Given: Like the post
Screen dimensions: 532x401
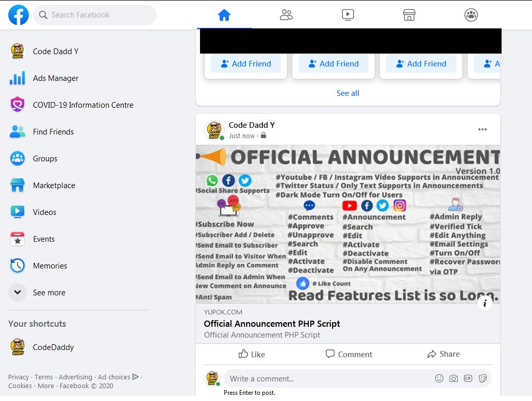Looking at the screenshot, I should (252, 354).
